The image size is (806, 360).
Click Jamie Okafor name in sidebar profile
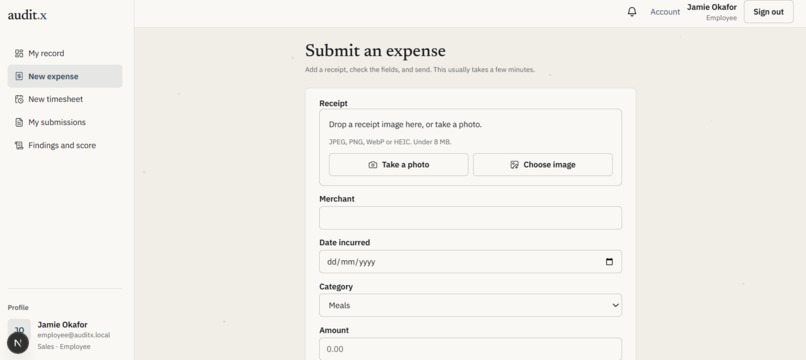(62, 325)
